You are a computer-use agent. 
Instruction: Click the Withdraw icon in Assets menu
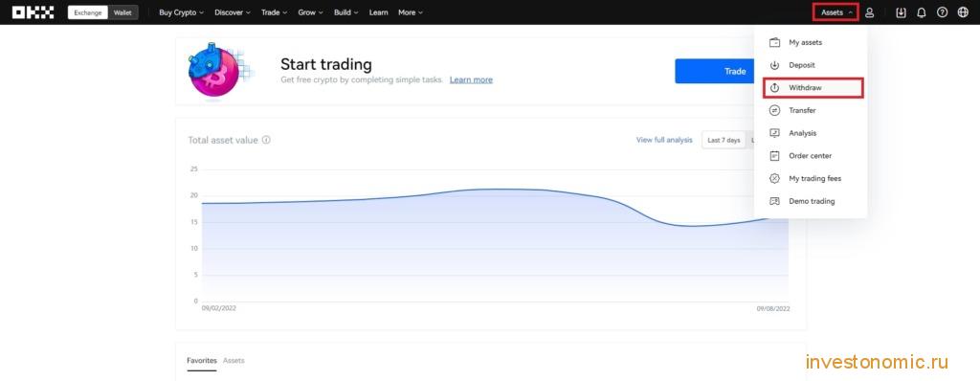pyautogui.click(x=774, y=88)
